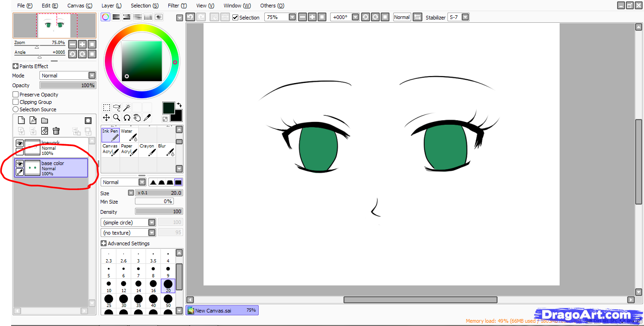Select the magic wand tool

click(x=127, y=108)
